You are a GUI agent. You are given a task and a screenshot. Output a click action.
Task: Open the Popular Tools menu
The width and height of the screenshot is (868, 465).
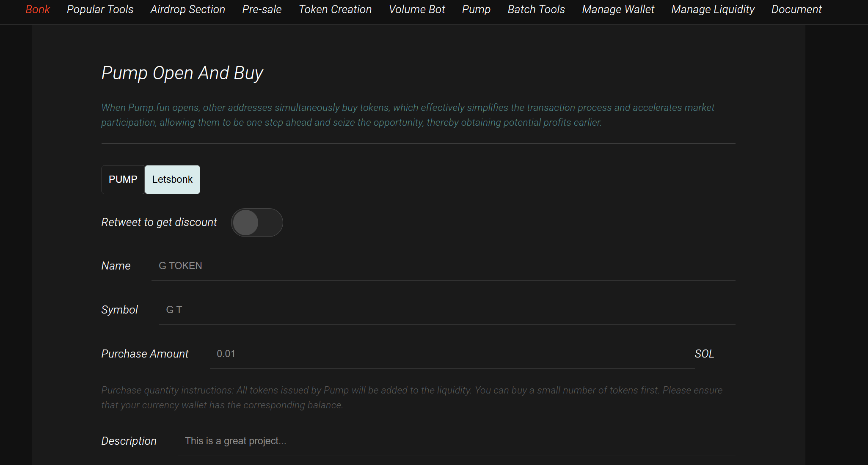point(100,9)
